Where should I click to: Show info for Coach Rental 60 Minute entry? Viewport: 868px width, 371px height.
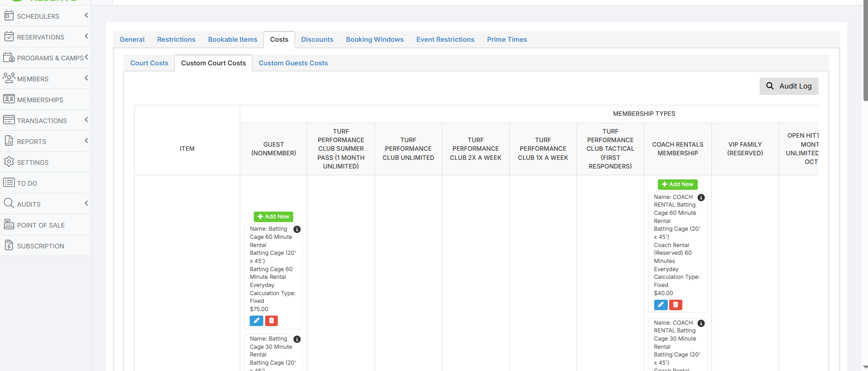pos(701,198)
